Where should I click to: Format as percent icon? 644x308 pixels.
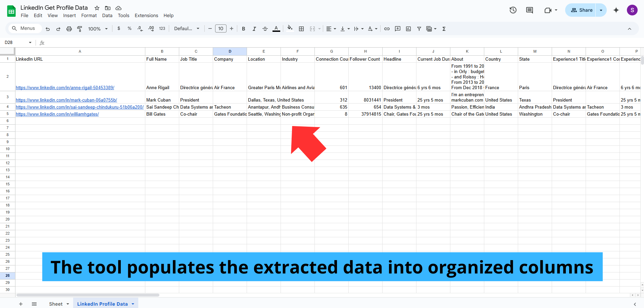pos(130,29)
